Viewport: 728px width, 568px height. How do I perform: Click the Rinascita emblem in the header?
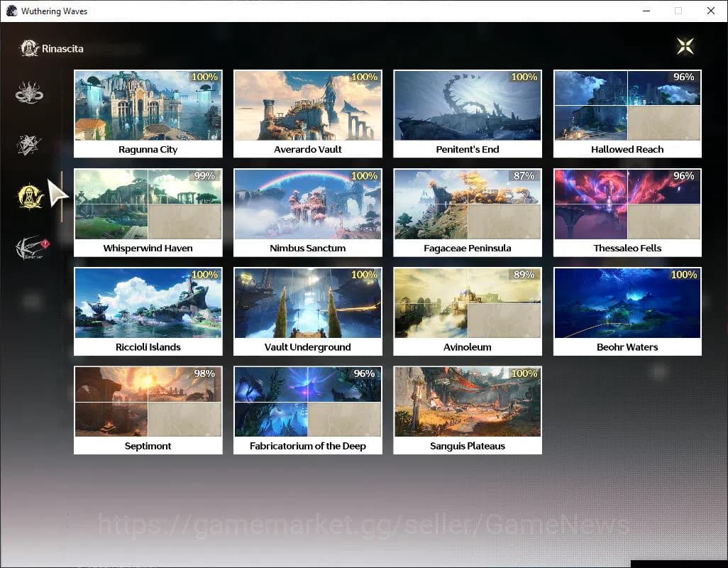coord(29,48)
